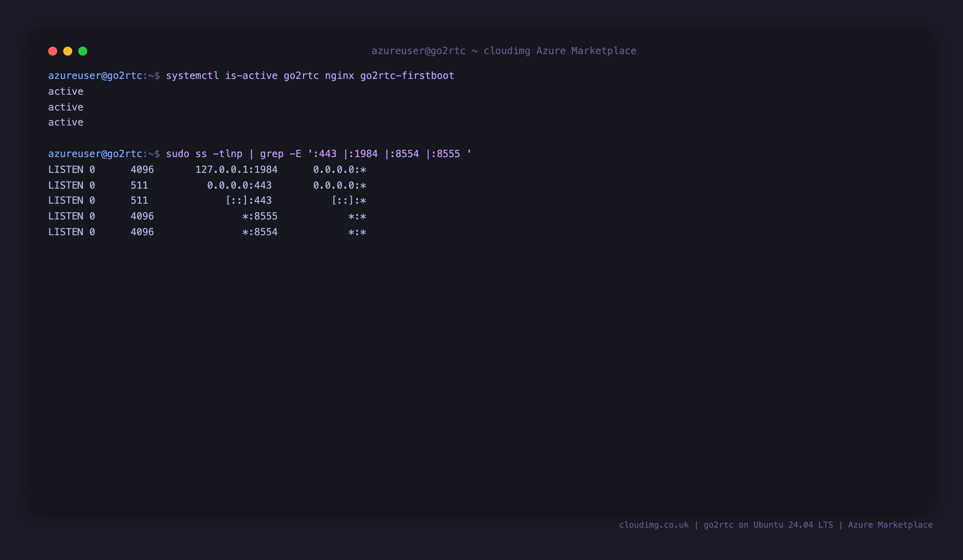Image resolution: width=963 pixels, height=560 pixels.
Task: Click the first 'active' output line
Action: [x=66, y=91]
